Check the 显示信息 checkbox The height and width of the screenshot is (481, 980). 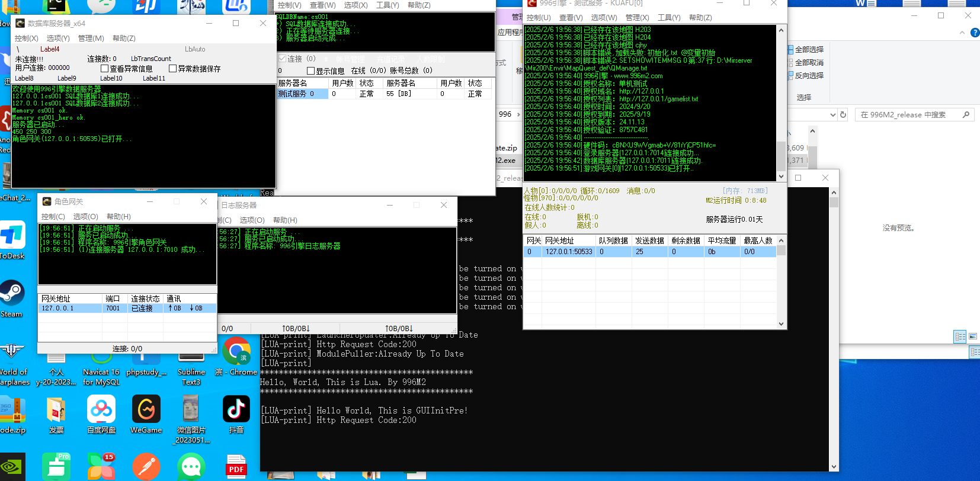click(x=310, y=71)
